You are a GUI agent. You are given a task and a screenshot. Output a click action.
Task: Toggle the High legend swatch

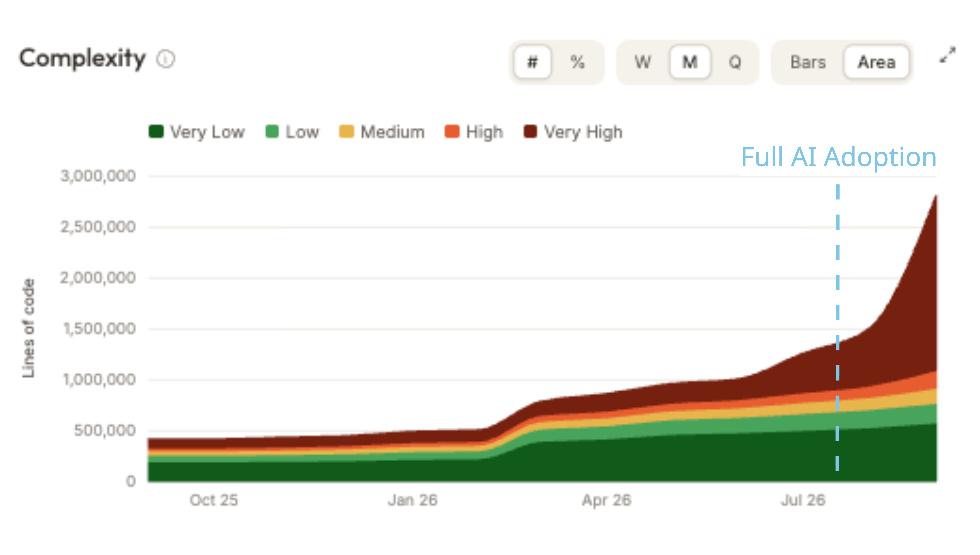pos(452,132)
